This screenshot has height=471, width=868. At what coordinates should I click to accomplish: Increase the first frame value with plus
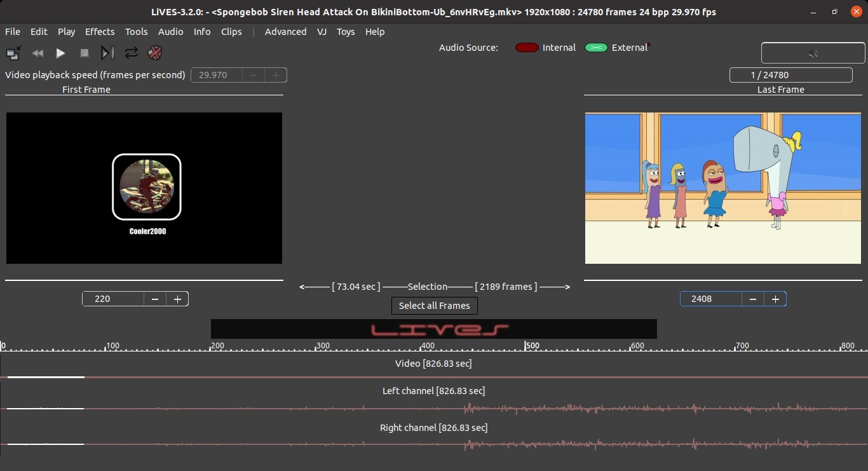pyautogui.click(x=177, y=299)
